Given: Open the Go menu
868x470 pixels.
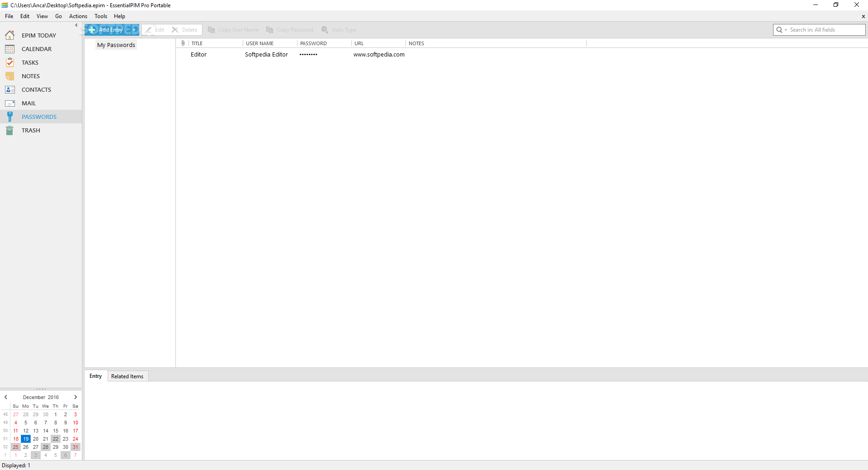Looking at the screenshot, I should click(59, 16).
